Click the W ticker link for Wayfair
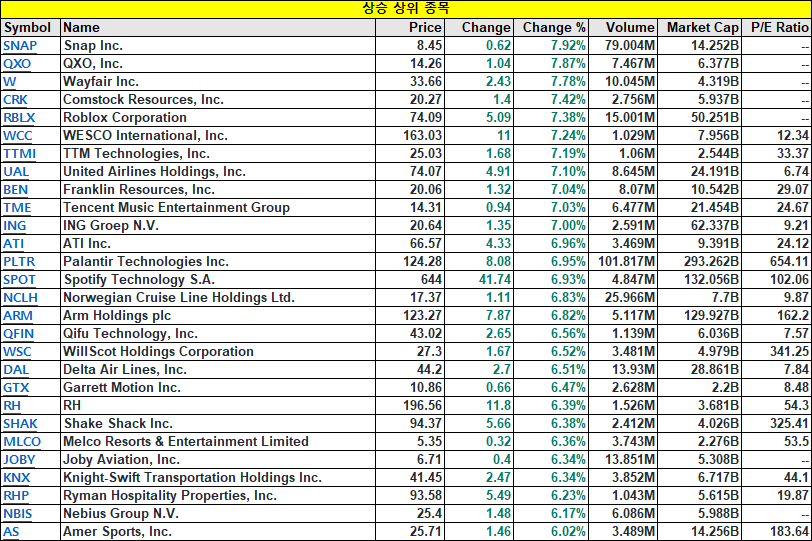 pyautogui.click(x=9, y=82)
